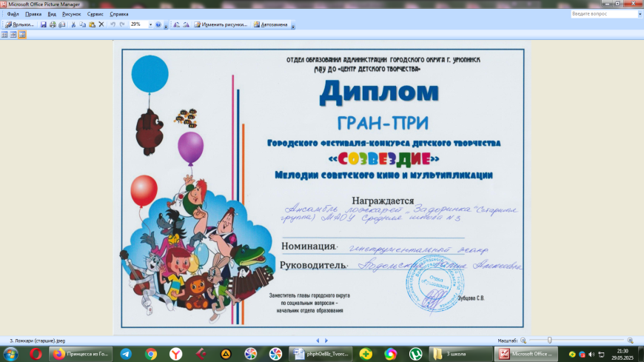
Task: Click the zoom out magnifier icon
Action: 523,341
